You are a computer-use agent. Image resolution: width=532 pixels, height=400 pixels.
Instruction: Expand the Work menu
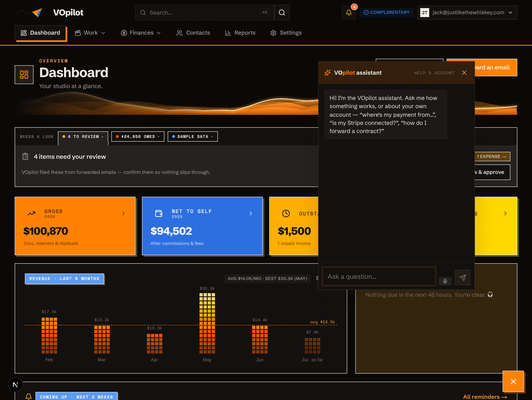coord(90,33)
